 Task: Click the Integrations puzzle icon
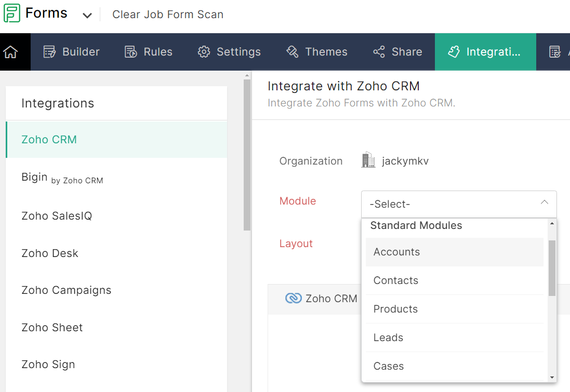pos(454,52)
